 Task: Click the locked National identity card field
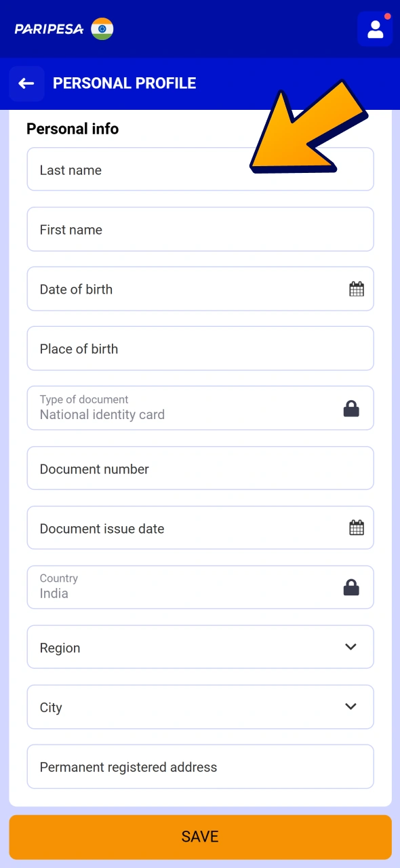click(169, 408)
